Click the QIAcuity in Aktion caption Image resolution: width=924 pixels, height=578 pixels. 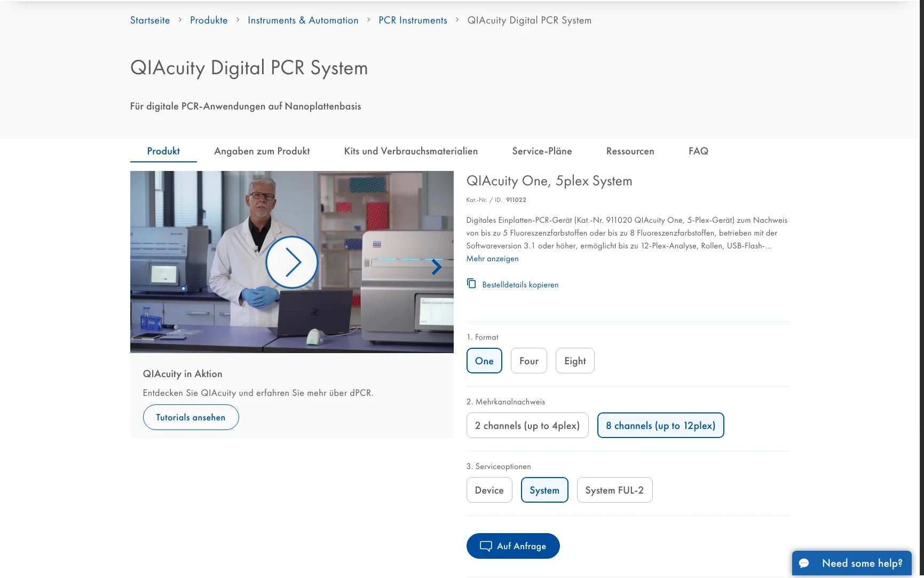coord(183,374)
